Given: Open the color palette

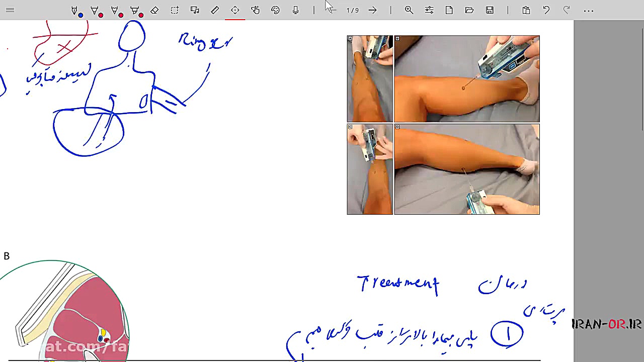Looking at the screenshot, I should [275, 11].
